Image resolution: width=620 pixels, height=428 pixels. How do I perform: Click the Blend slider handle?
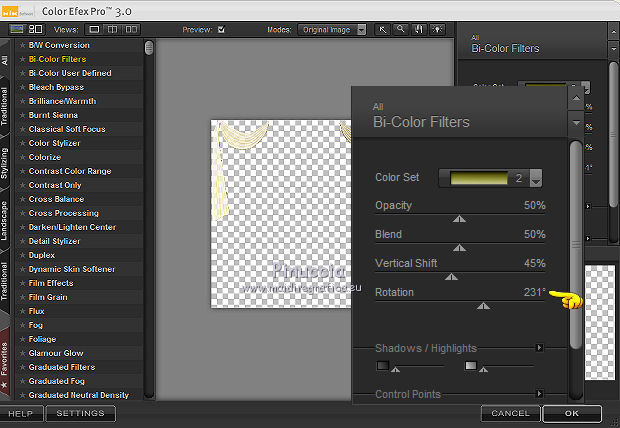point(459,248)
